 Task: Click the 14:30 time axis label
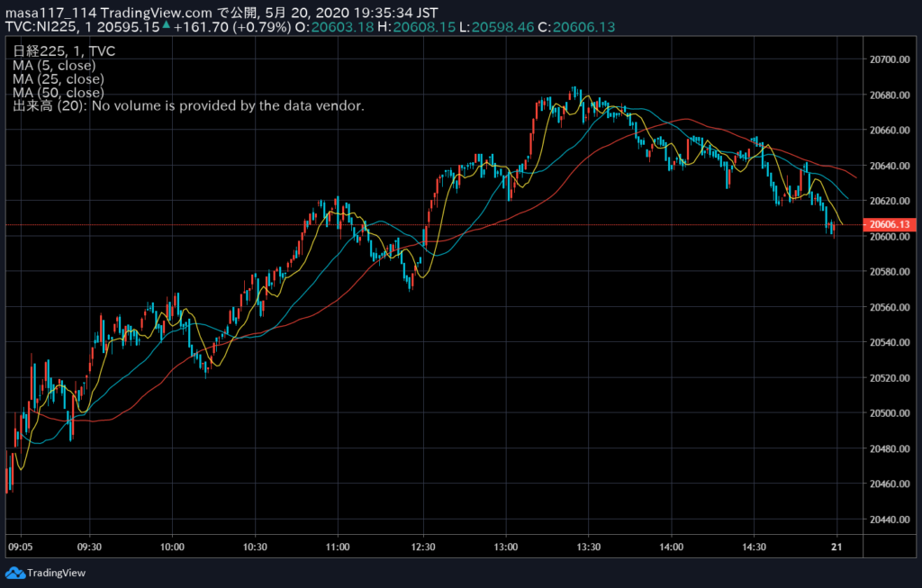(754, 547)
